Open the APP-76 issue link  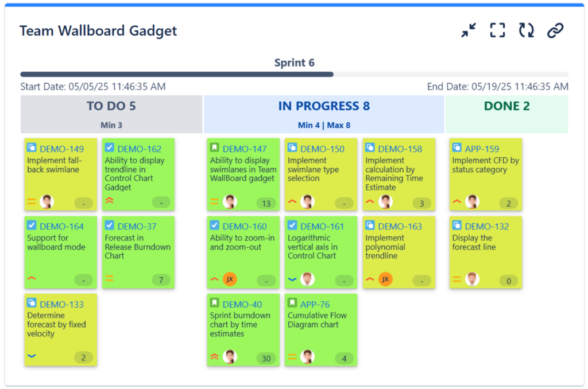tap(315, 304)
